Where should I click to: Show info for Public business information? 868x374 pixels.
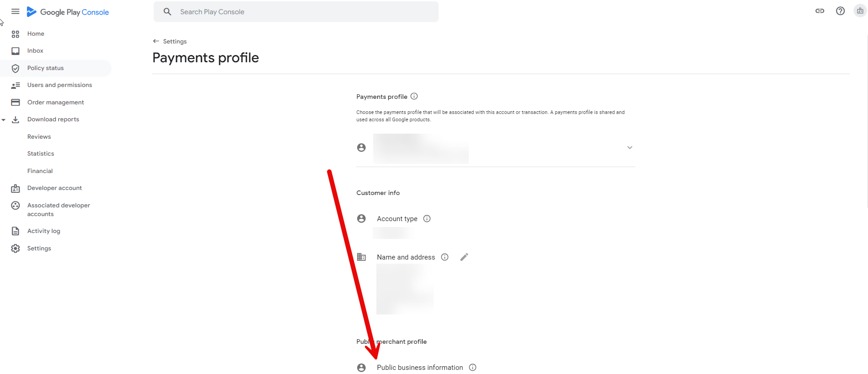pos(473,368)
